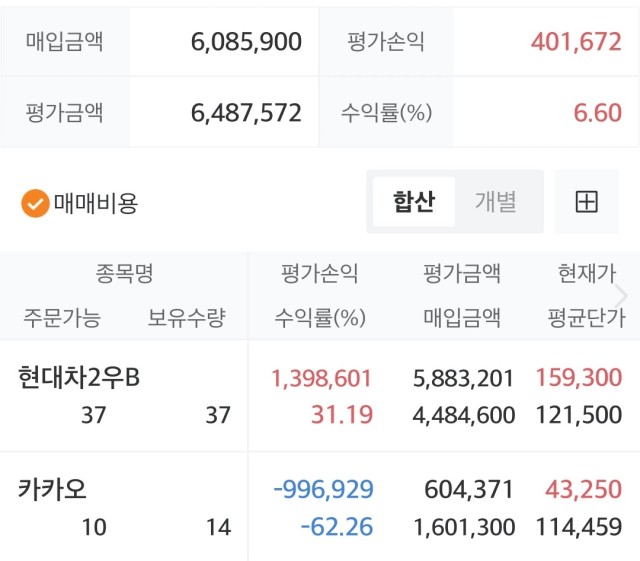Screen dimensions: 640x561
Task: Select 현대차2우B current price 159,300
Action: 579,377
